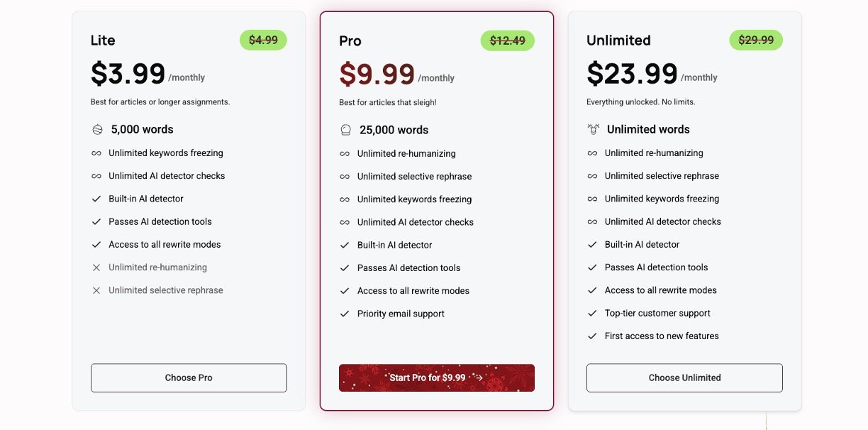Click checkmark beside First access to new features
The image size is (868, 430).
coord(593,336)
